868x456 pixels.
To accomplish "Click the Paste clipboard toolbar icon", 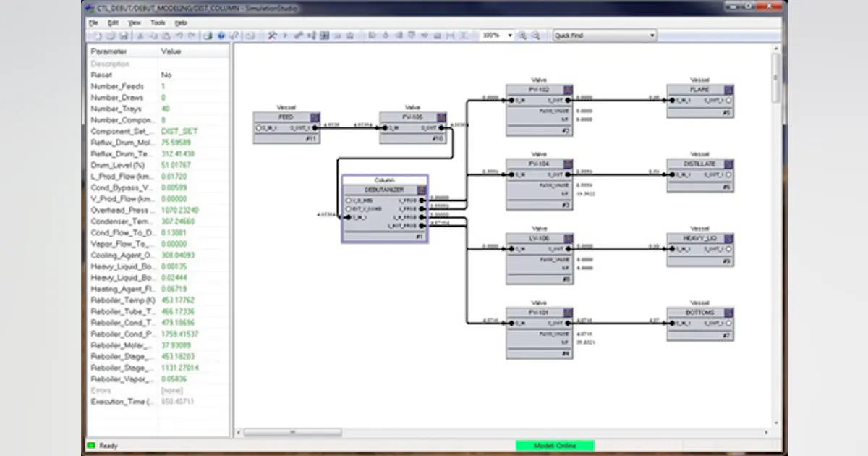I will [x=166, y=35].
